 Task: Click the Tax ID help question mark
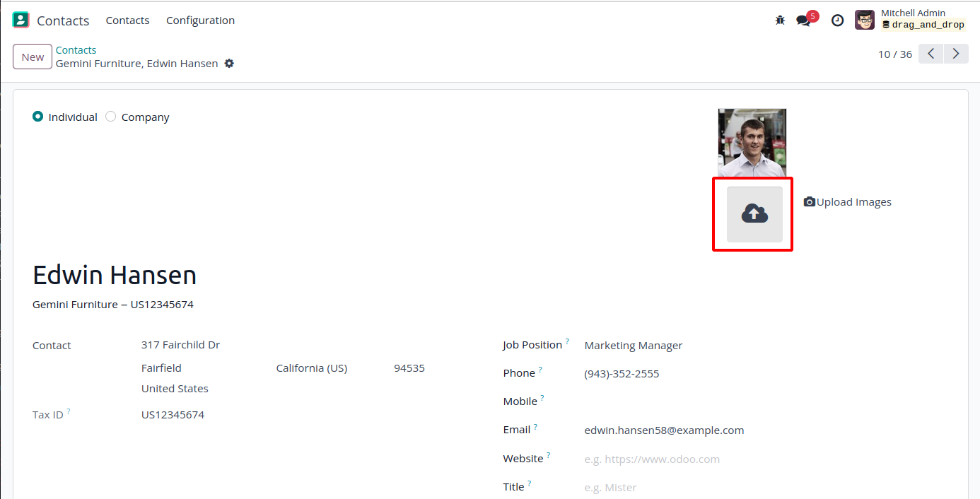point(68,411)
